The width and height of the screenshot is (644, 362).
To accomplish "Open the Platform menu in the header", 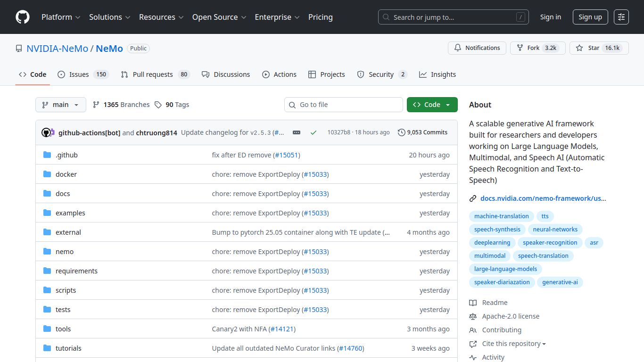I will click(x=61, y=17).
